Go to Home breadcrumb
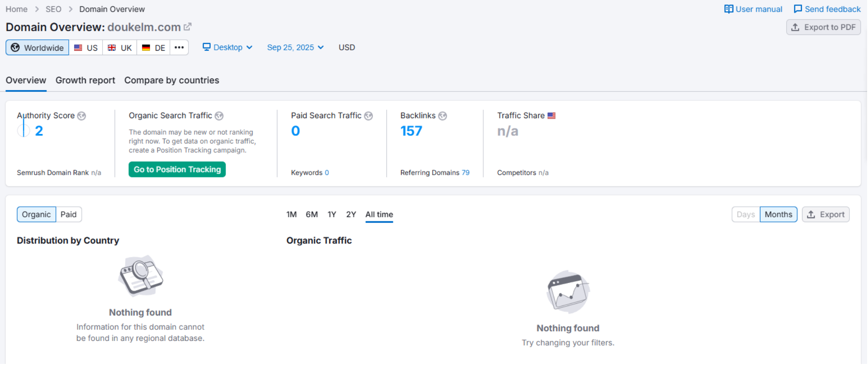868x392 pixels. [17, 9]
